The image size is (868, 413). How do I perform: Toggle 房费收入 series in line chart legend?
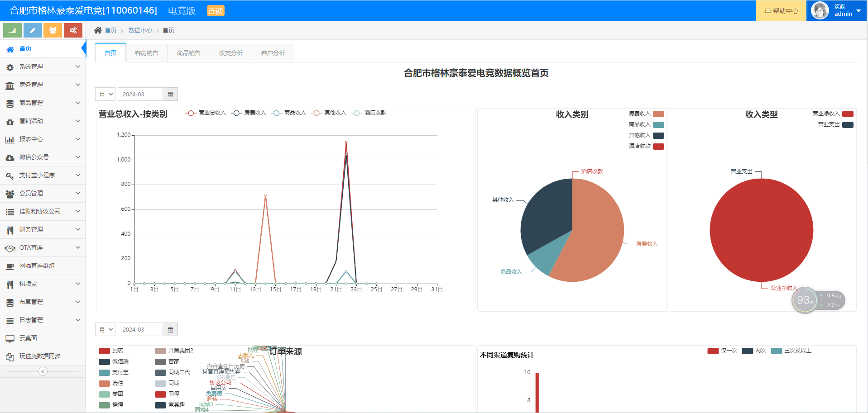(249, 113)
